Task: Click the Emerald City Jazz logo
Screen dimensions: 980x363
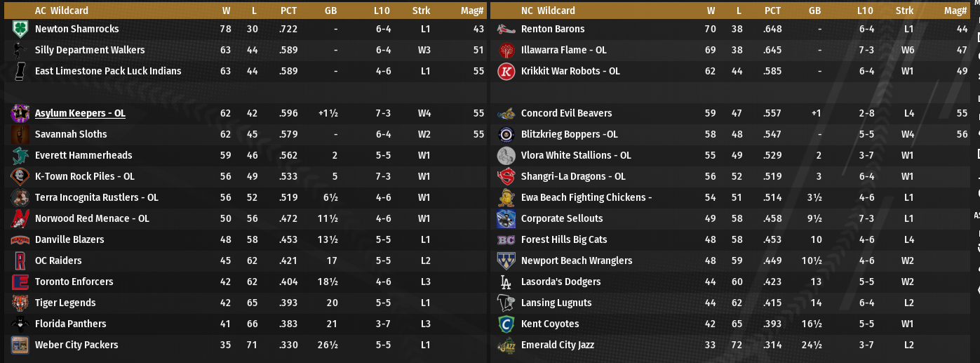Action: (x=506, y=345)
